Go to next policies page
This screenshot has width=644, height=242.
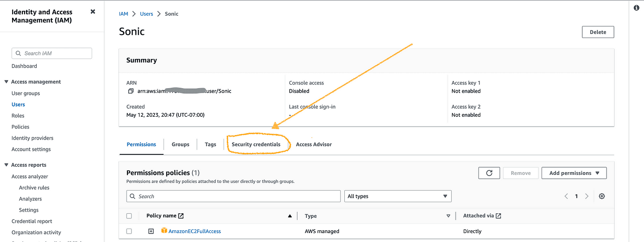point(587,196)
